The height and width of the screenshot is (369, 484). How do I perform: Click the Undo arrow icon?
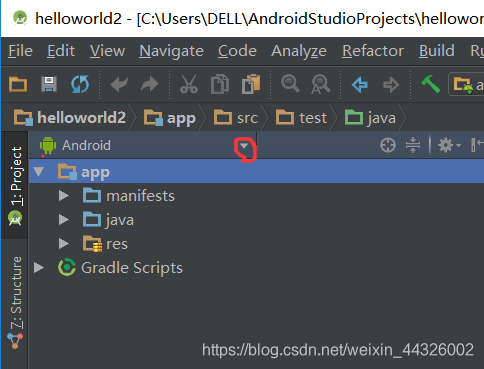[119, 84]
